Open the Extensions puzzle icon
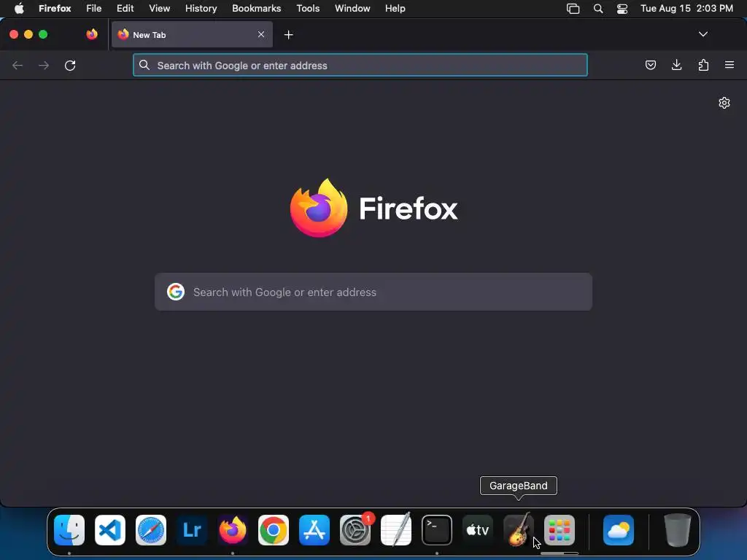Viewport: 747px width, 560px height. (703, 65)
